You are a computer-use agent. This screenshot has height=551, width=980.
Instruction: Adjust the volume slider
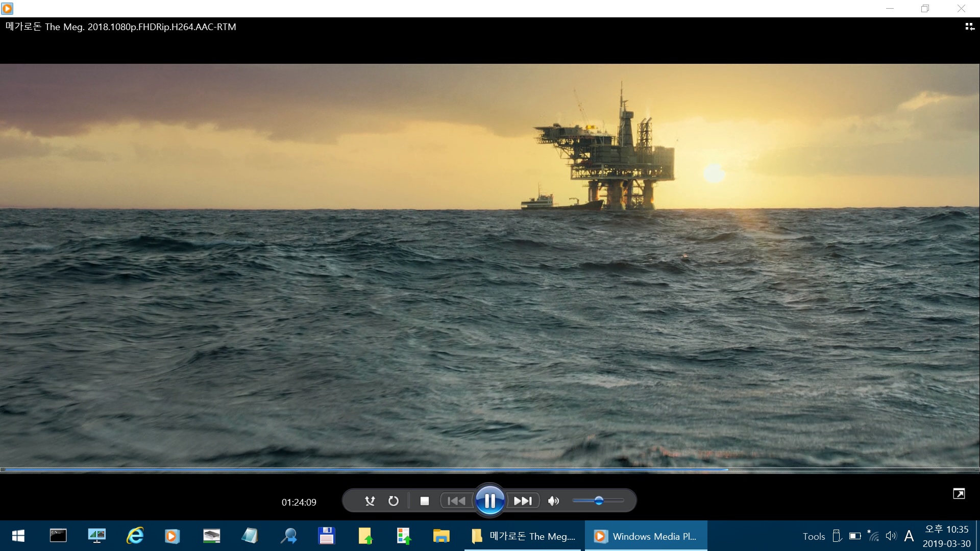coord(598,501)
